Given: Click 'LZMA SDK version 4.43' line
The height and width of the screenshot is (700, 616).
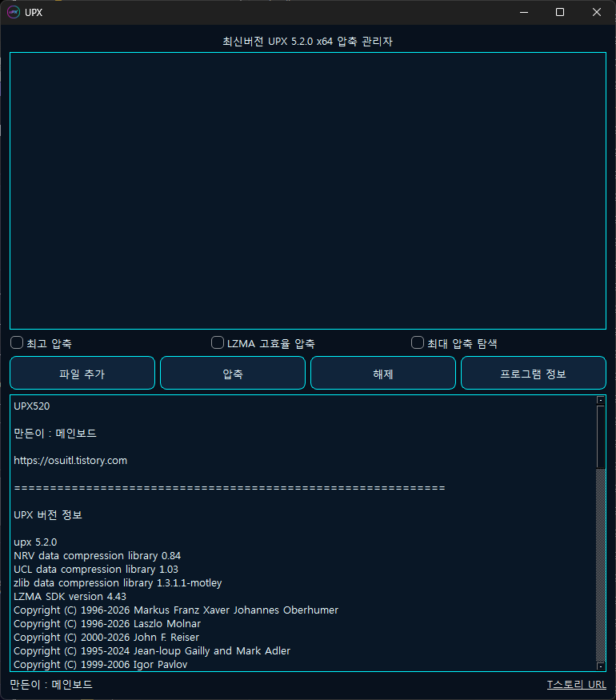Looking at the screenshot, I should (70, 597).
